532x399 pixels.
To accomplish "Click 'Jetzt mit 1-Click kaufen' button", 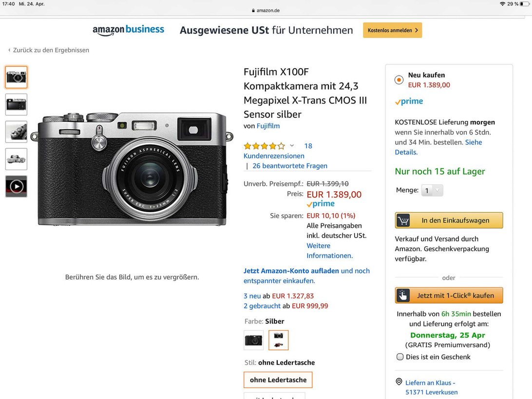I will (449, 296).
